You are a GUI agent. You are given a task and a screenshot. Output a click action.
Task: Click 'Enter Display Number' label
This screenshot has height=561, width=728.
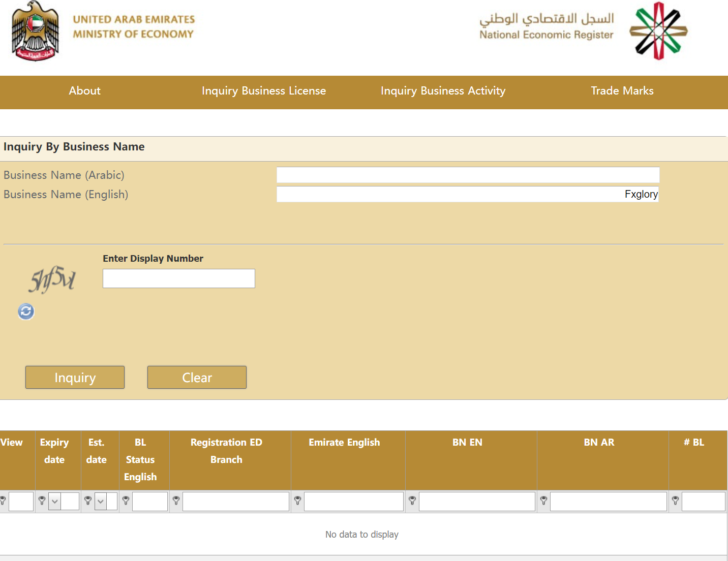coord(153,259)
